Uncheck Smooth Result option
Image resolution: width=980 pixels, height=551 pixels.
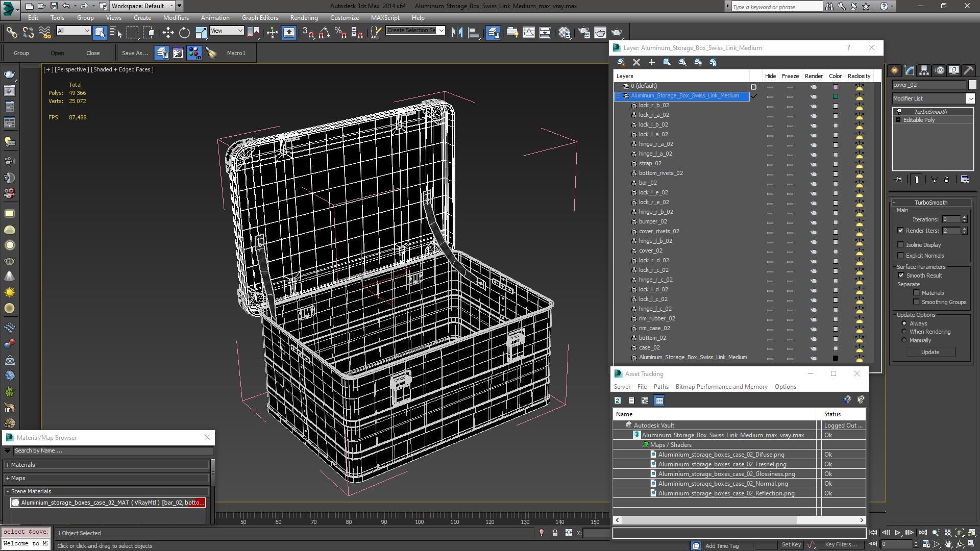(901, 275)
